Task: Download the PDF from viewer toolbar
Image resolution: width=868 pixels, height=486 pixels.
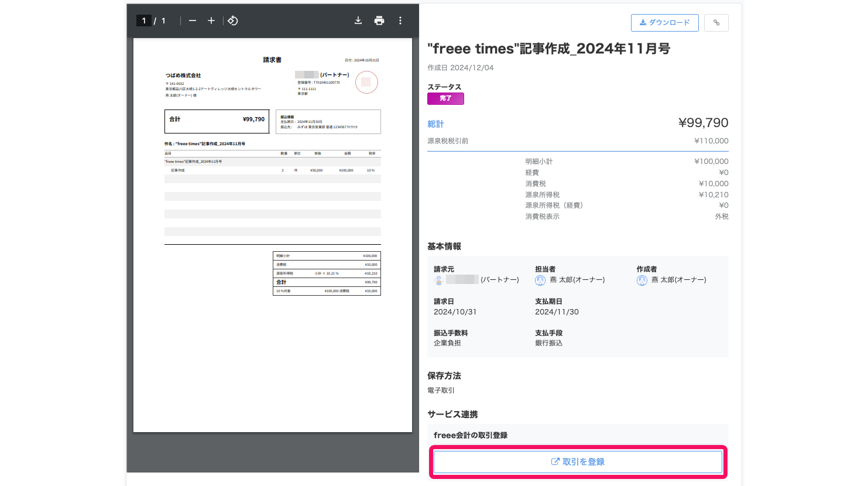Action: coord(358,20)
